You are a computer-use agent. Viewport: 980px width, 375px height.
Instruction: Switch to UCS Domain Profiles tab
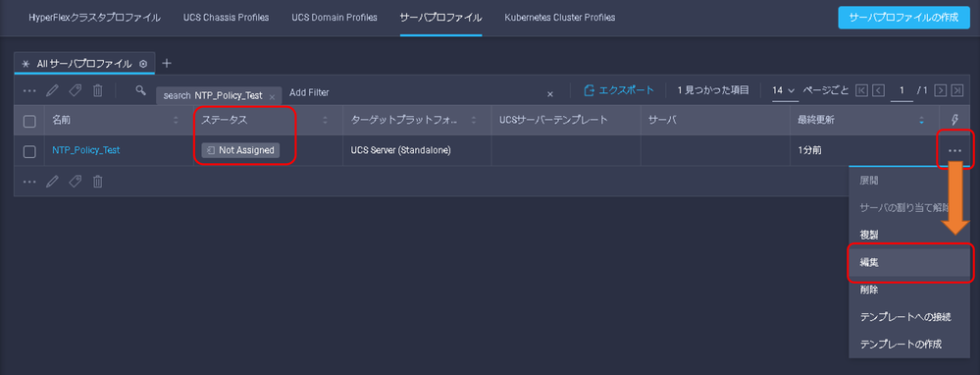pos(335,18)
